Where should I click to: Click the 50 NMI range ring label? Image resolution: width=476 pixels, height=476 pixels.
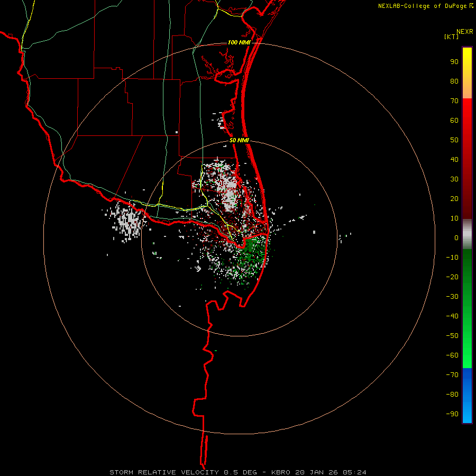[x=239, y=140]
